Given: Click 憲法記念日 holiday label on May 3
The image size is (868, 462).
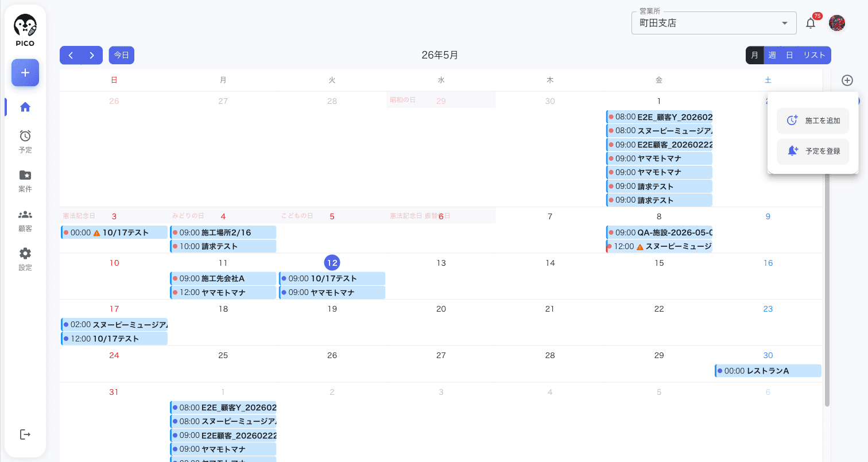Looking at the screenshot, I should 79,216.
